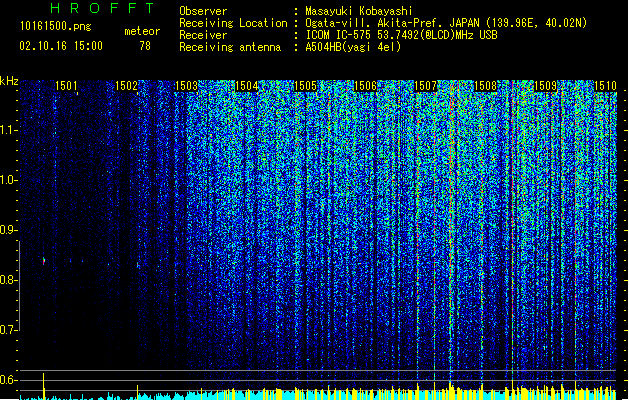The width and height of the screenshot is (629, 400).
Task: Click the HROFFT title text
Action: click(x=102, y=8)
